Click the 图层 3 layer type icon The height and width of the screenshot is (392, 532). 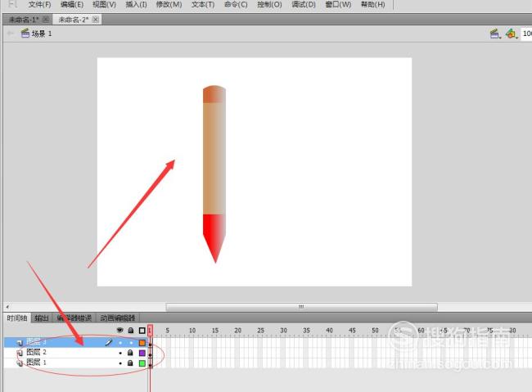point(20,343)
